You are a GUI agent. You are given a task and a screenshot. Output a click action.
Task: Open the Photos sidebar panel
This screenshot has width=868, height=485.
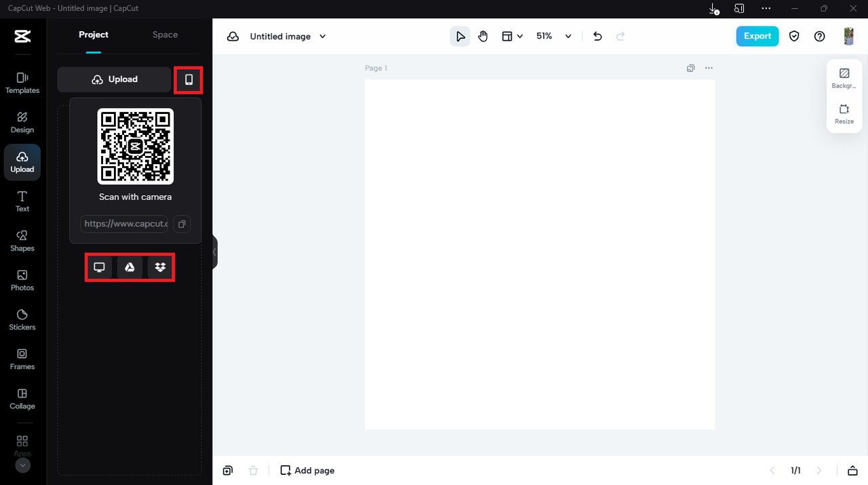click(22, 280)
